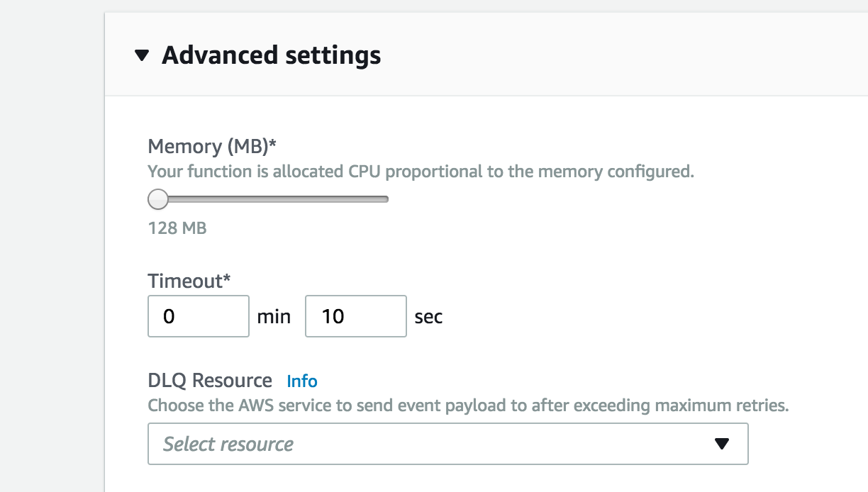Screen dimensions: 868x492
Task: Collapse Advanced settings using the triangle icon
Action: tap(142, 55)
